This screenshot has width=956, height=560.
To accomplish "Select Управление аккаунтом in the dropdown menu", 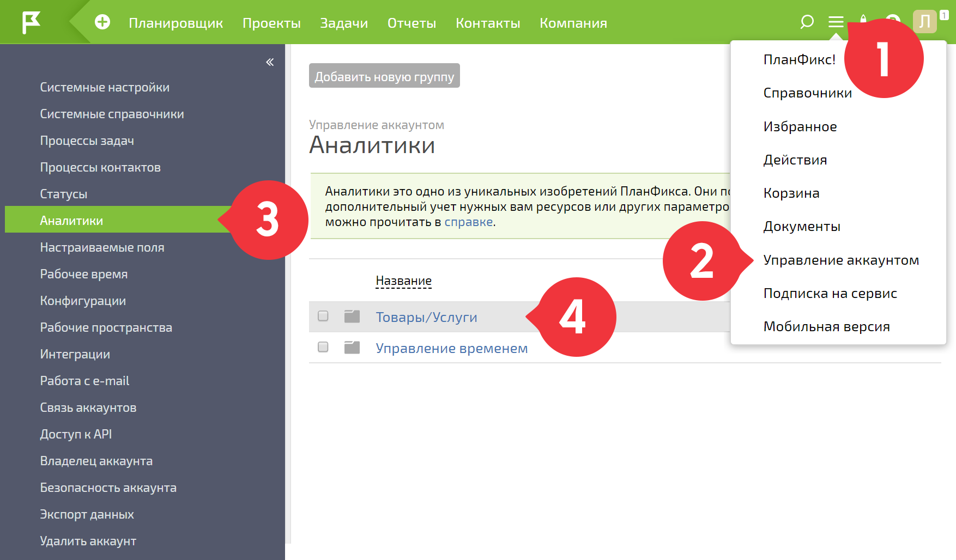I will 841,260.
